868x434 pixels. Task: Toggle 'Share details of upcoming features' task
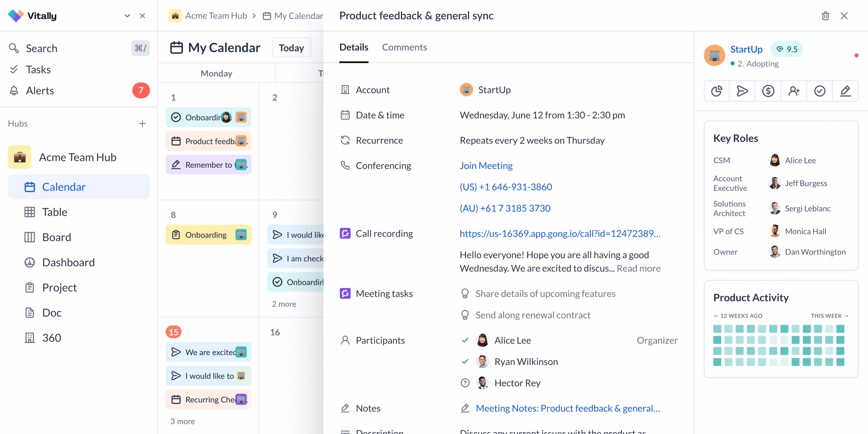[465, 294]
